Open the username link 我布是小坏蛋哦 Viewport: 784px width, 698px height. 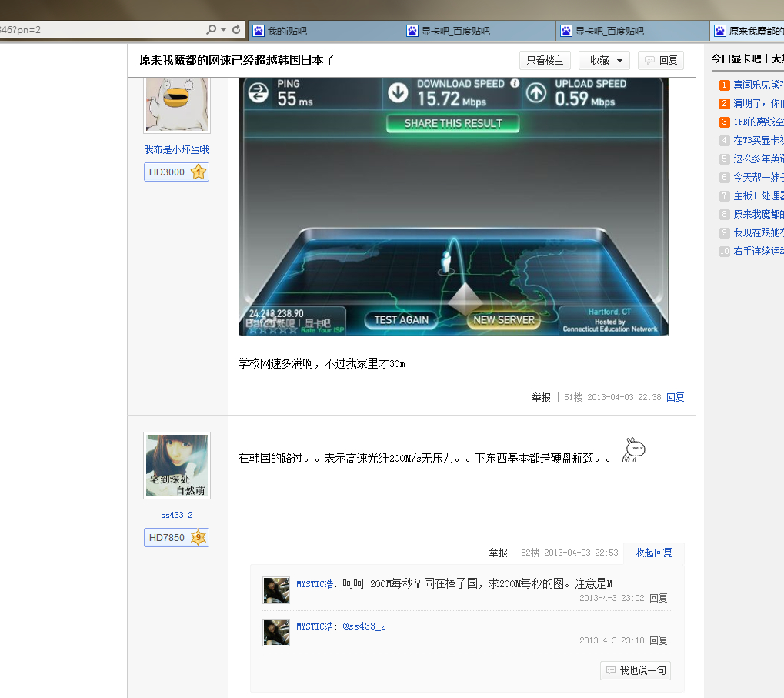click(176, 149)
